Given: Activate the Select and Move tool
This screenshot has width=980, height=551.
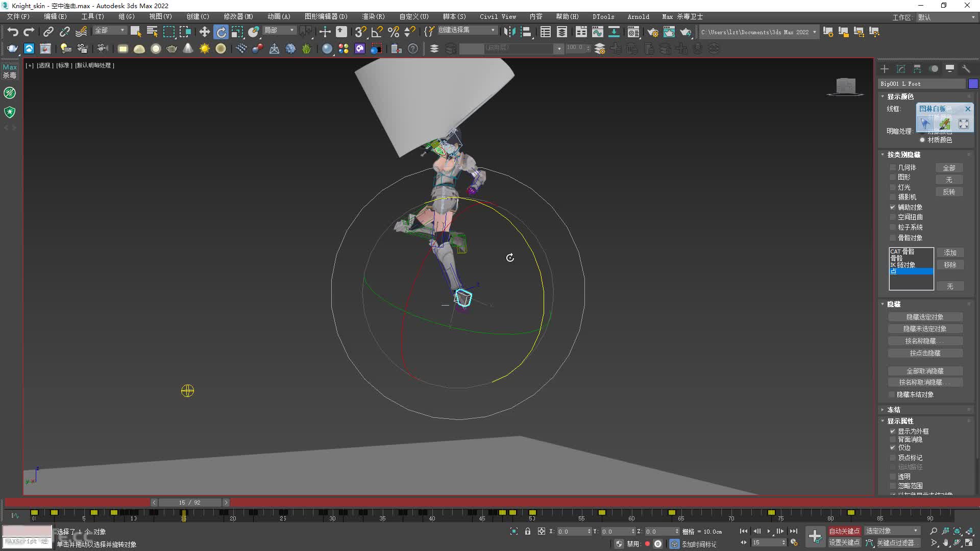Looking at the screenshot, I should point(204,32).
